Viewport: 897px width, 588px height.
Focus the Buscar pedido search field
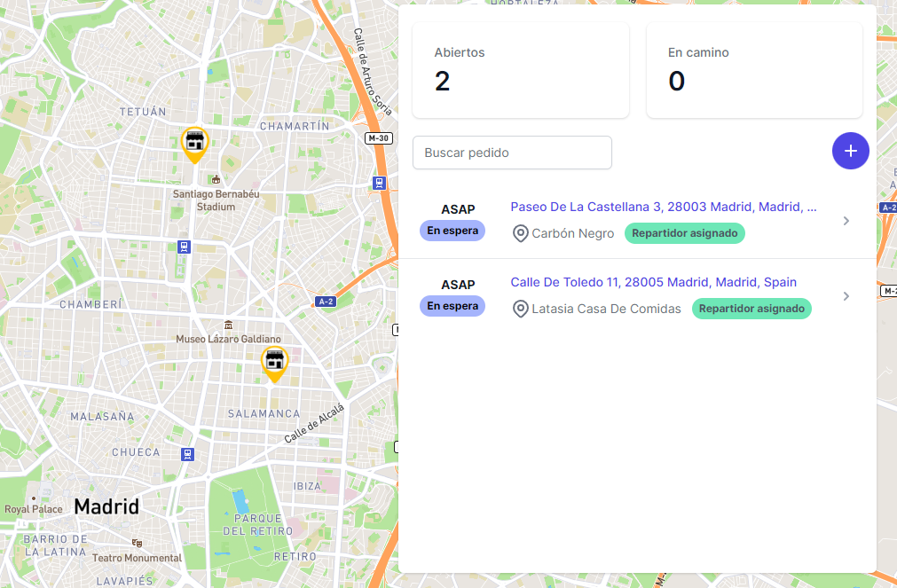[512, 153]
